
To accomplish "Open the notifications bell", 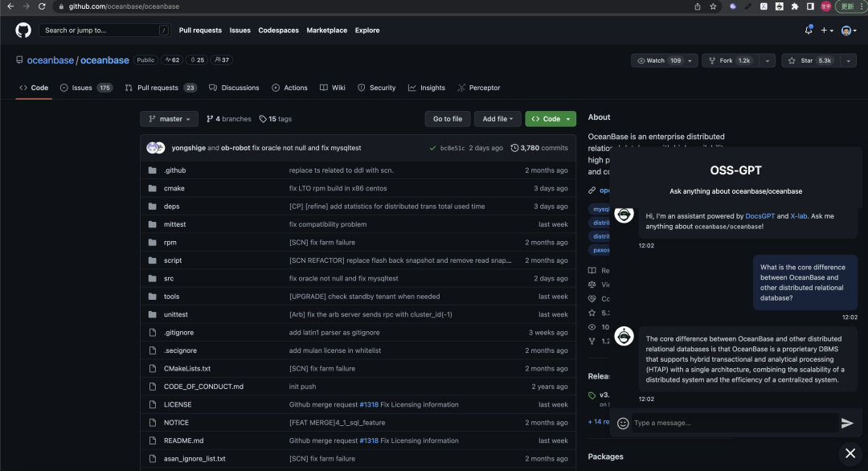I will [x=809, y=30].
